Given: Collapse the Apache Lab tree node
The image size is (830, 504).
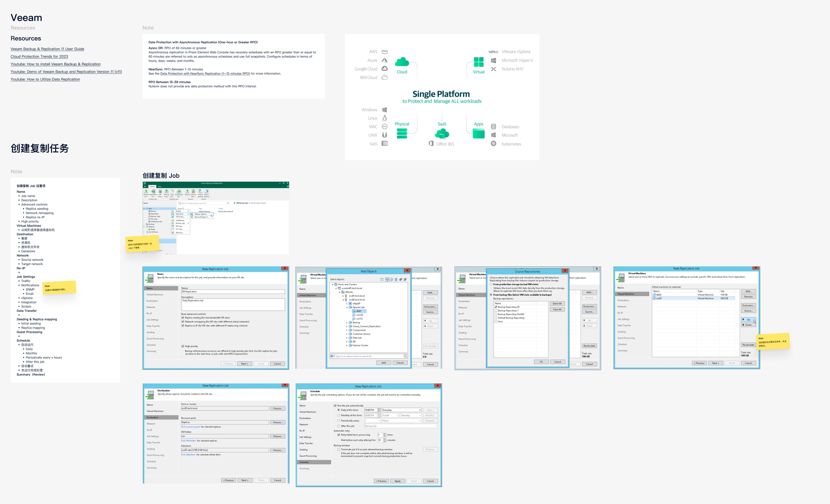Looking at the screenshot, I should pyautogui.click(x=347, y=308).
